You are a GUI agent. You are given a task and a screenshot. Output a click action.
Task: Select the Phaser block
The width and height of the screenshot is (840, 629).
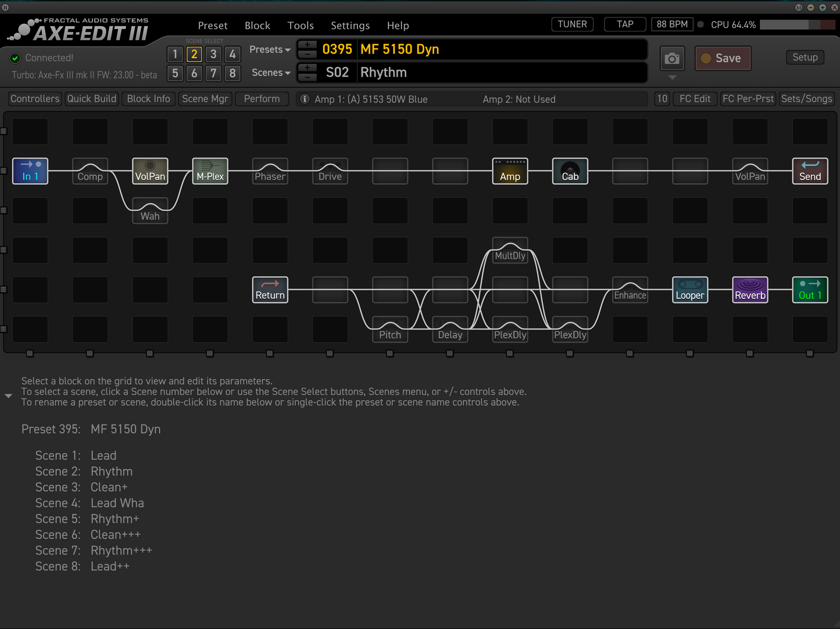(270, 171)
